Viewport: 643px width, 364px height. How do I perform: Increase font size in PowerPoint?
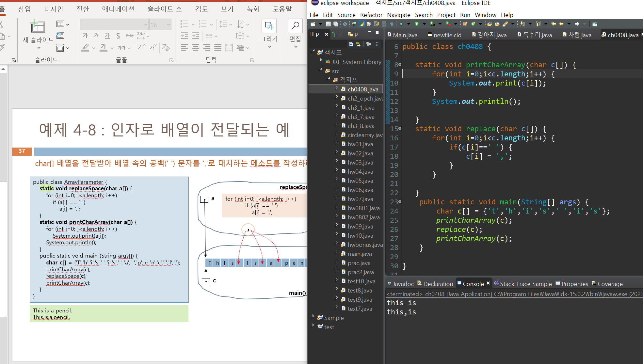tap(141, 47)
